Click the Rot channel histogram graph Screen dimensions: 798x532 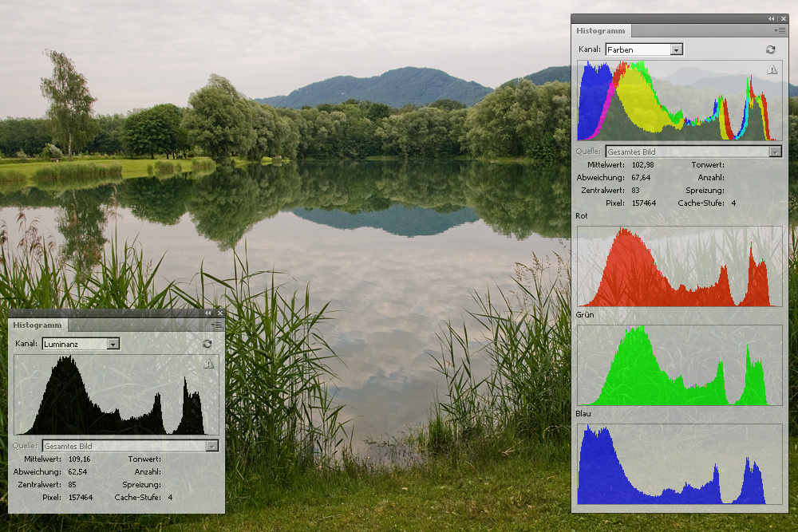680,266
